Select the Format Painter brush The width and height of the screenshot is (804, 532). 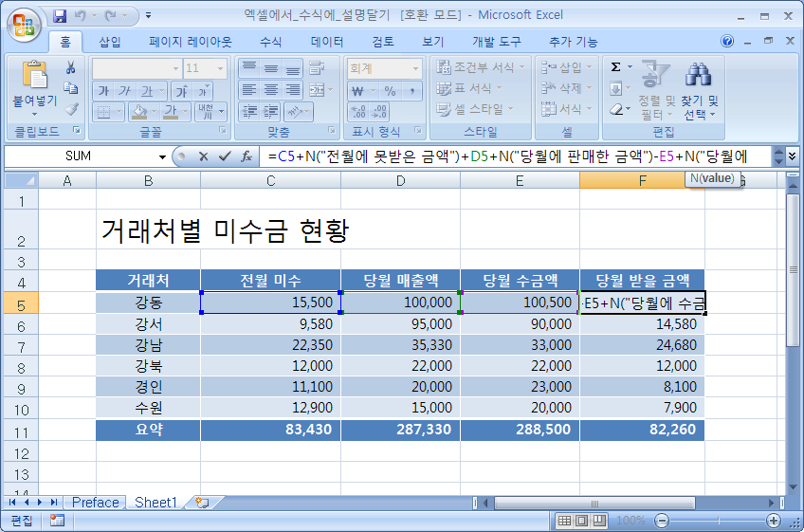click(71, 109)
